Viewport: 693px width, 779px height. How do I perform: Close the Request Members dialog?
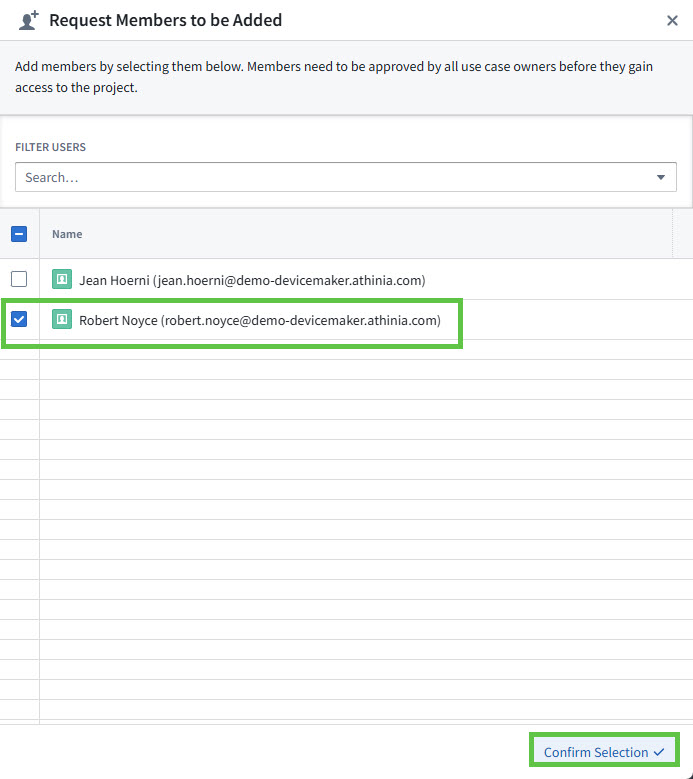[x=672, y=20]
